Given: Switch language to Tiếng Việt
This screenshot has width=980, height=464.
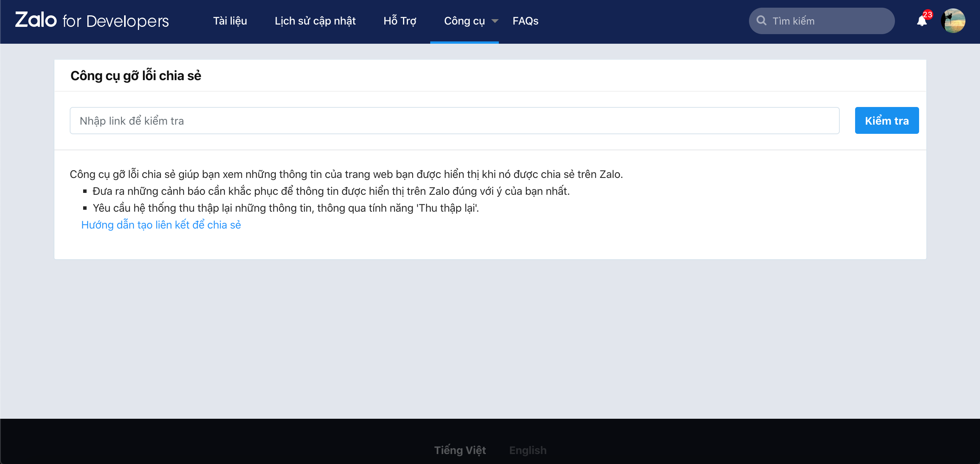Looking at the screenshot, I should tap(460, 450).
